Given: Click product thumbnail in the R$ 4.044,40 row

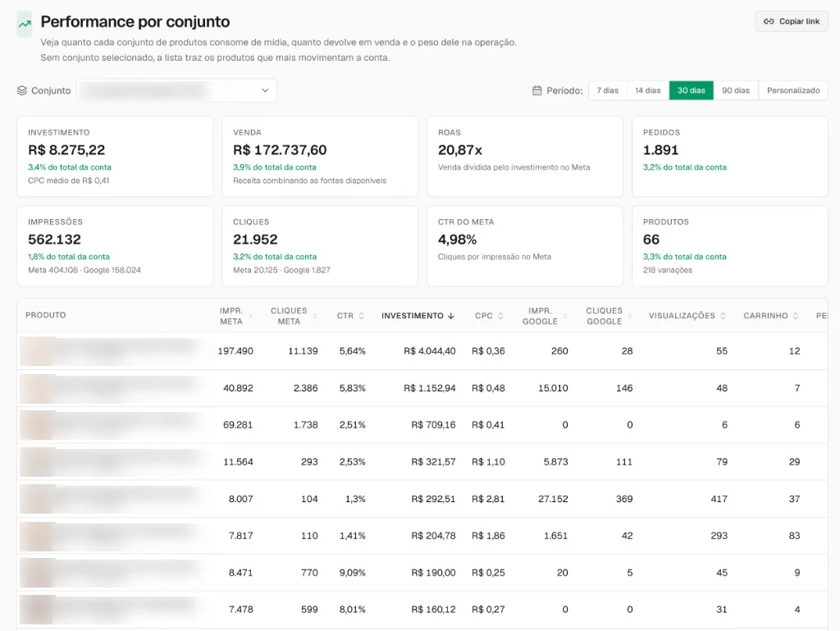Looking at the screenshot, I should click(x=38, y=351).
